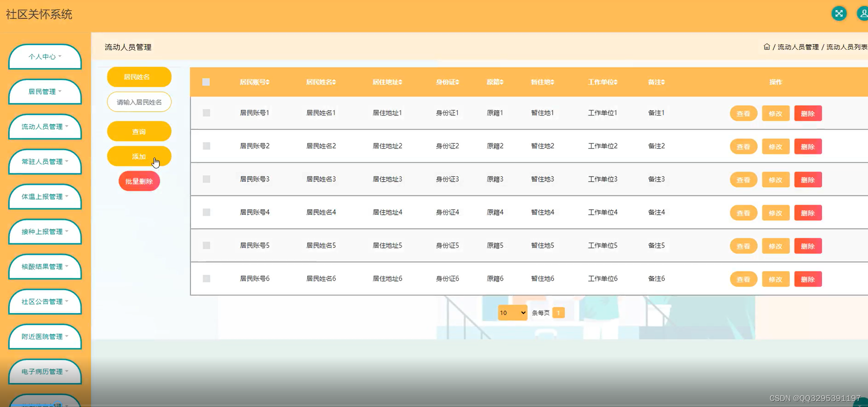Click 删除 for 居民账号5 row
Image resolution: width=868 pixels, height=407 pixels.
[x=808, y=246]
